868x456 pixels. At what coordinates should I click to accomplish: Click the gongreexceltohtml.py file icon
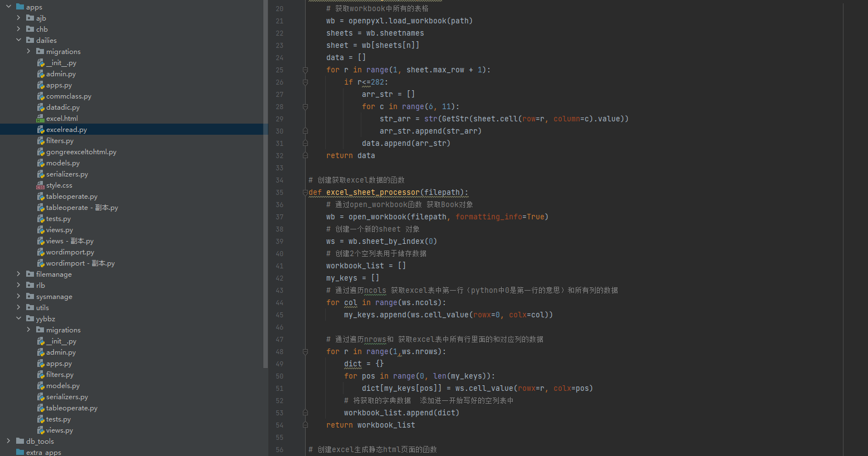40,152
